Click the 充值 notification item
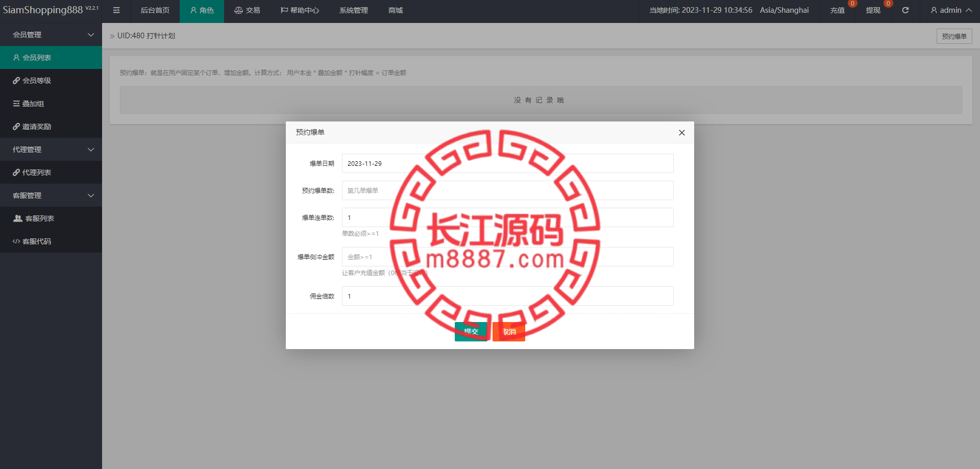Image resolution: width=980 pixels, height=469 pixels. click(x=838, y=10)
